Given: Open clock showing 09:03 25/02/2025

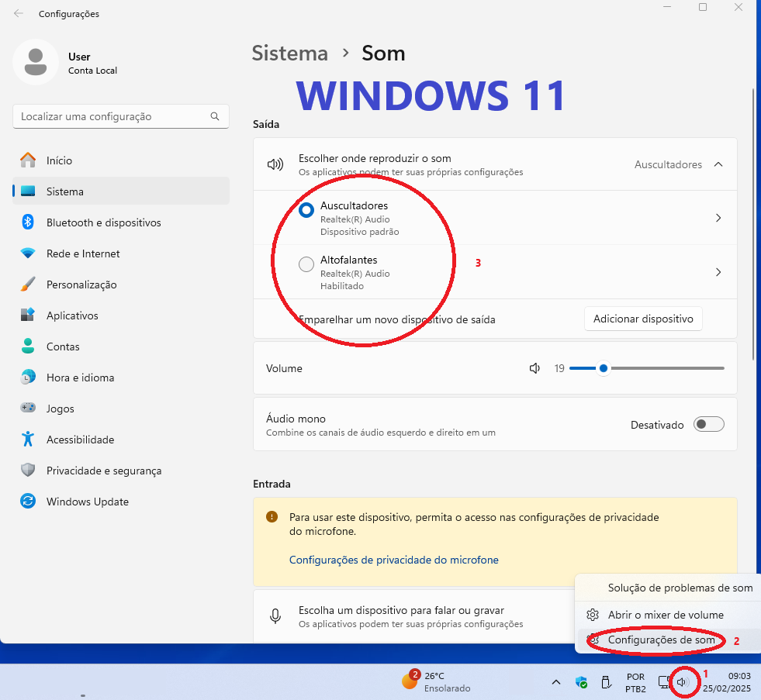Looking at the screenshot, I should (726, 682).
